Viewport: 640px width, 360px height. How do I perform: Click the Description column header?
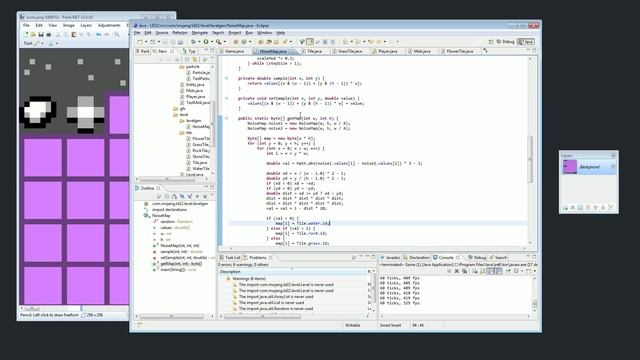pyautogui.click(x=292, y=271)
